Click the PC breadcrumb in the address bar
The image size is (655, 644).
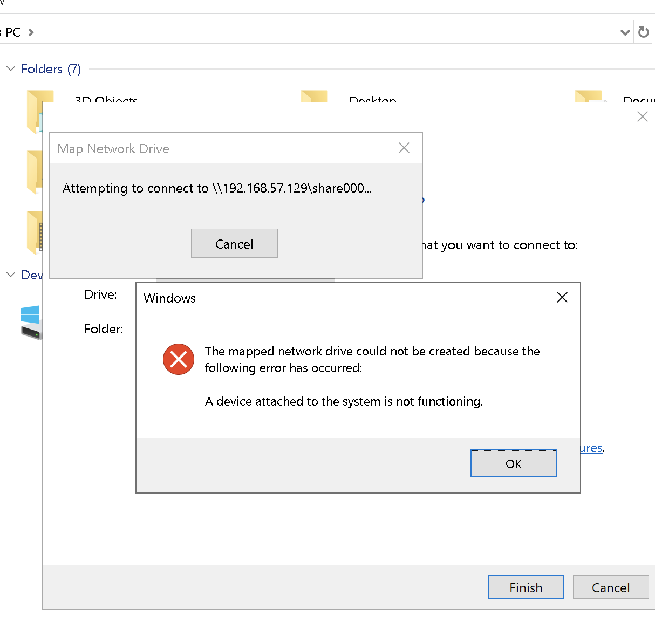(x=13, y=32)
